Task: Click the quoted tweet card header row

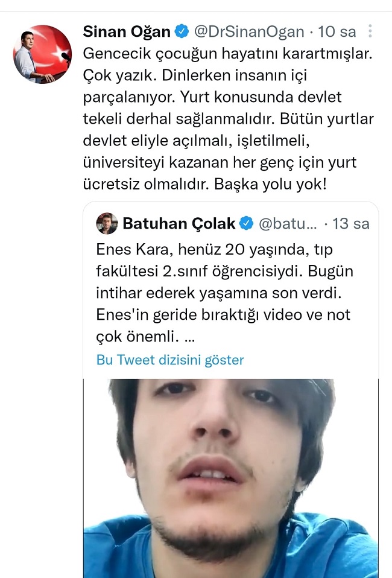Action: click(230, 224)
